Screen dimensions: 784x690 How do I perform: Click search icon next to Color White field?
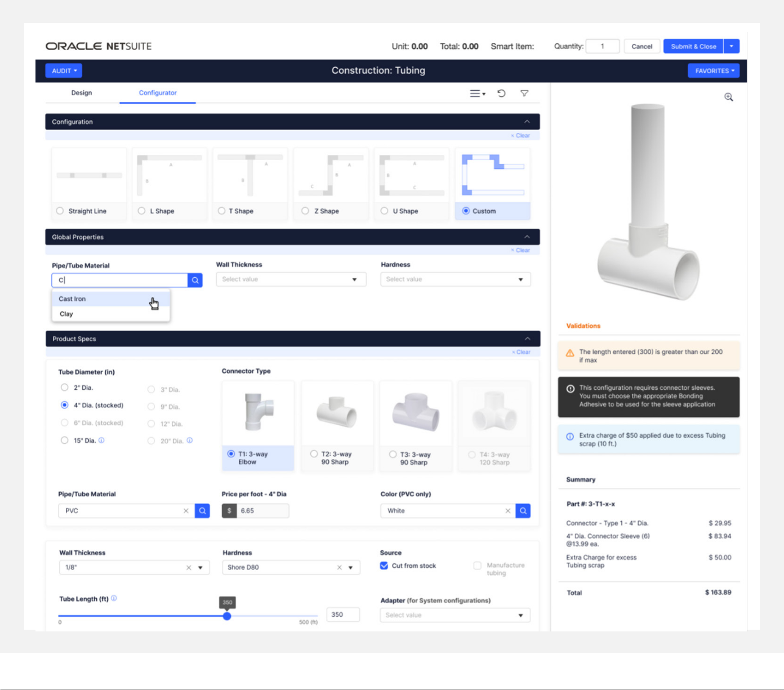(523, 511)
